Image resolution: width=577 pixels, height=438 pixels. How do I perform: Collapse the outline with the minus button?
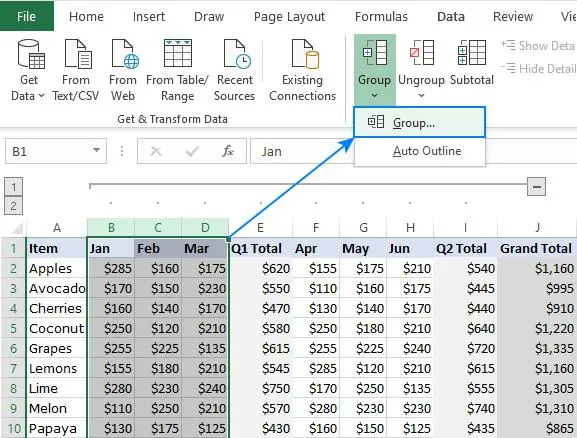[536, 187]
